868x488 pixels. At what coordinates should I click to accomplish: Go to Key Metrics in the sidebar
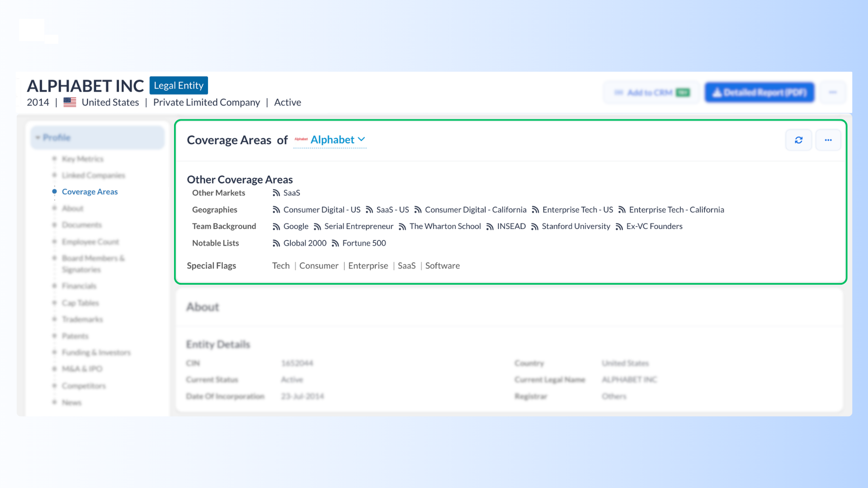pyautogui.click(x=83, y=159)
